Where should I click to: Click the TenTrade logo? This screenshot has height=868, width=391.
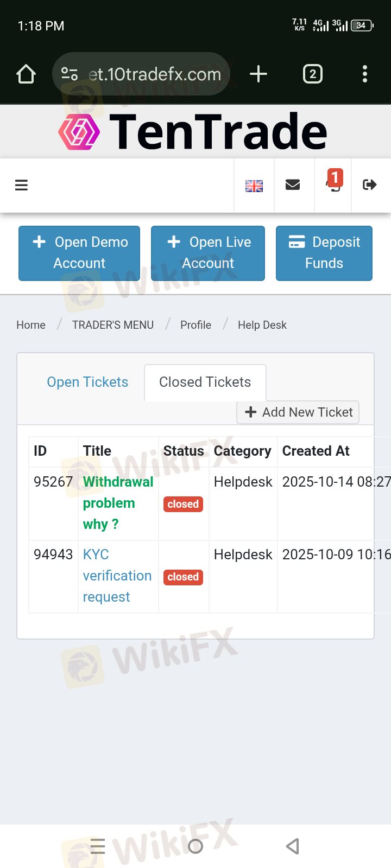coord(193,132)
